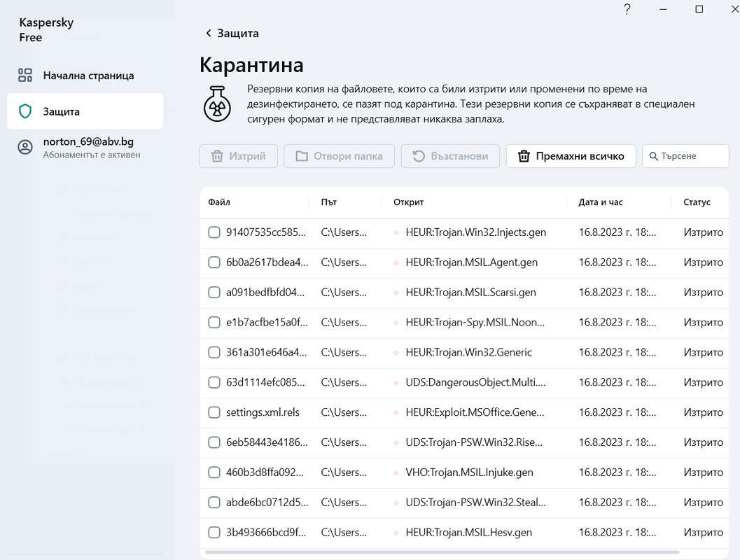Click the search magnifier icon
Screen dimensions: 740x560
(x=654, y=156)
